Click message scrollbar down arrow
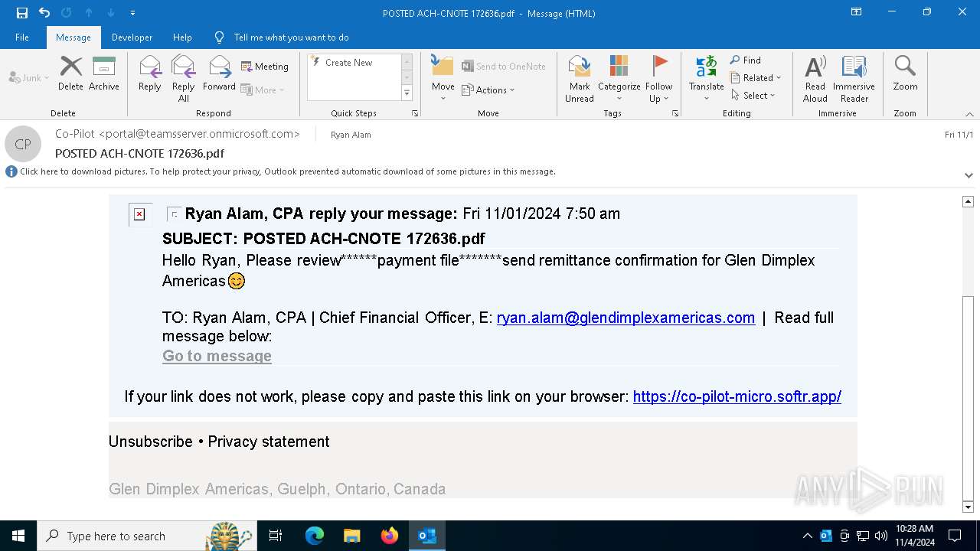Viewport: 980px width, 551px height. (x=968, y=507)
